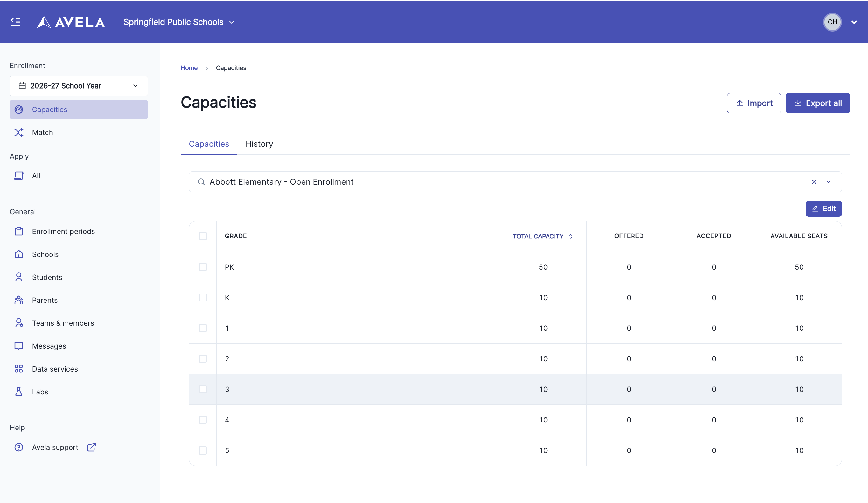Clear the school search with X icon
Image resolution: width=868 pixels, height=503 pixels.
(x=814, y=181)
